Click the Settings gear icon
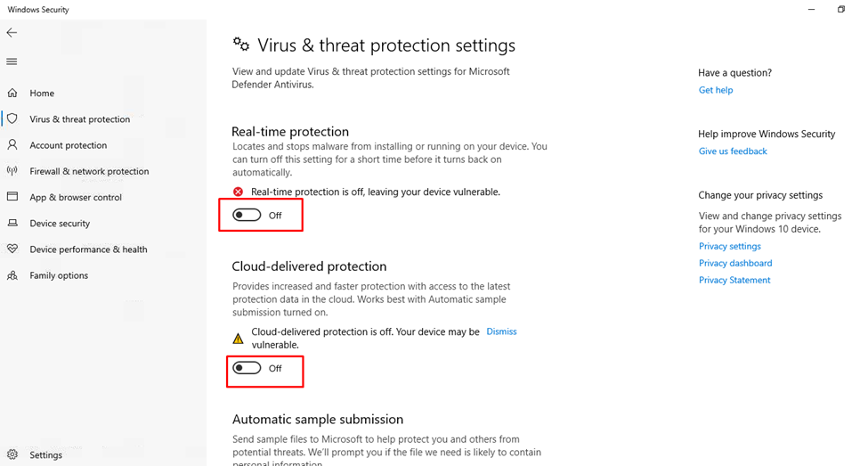 click(x=12, y=454)
